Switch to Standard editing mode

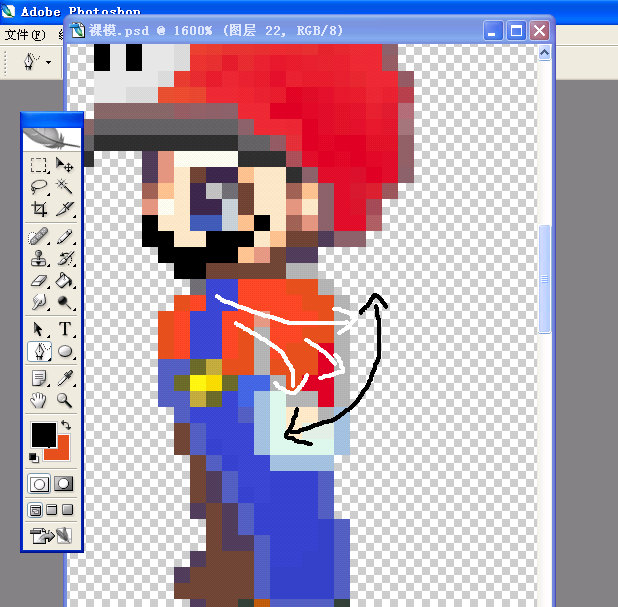[x=39, y=484]
